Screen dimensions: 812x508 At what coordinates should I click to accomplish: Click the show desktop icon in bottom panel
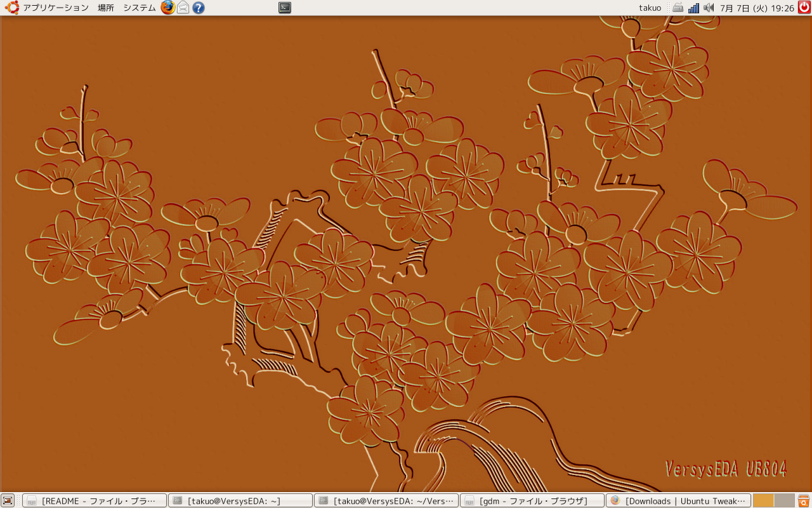point(8,500)
